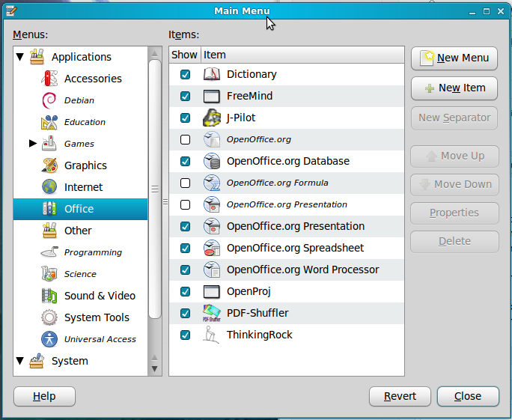This screenshot has height=420, width=512.
Task: Expand the Games submenu arrow
Action: pyautogui.click(x=33, y=144)
